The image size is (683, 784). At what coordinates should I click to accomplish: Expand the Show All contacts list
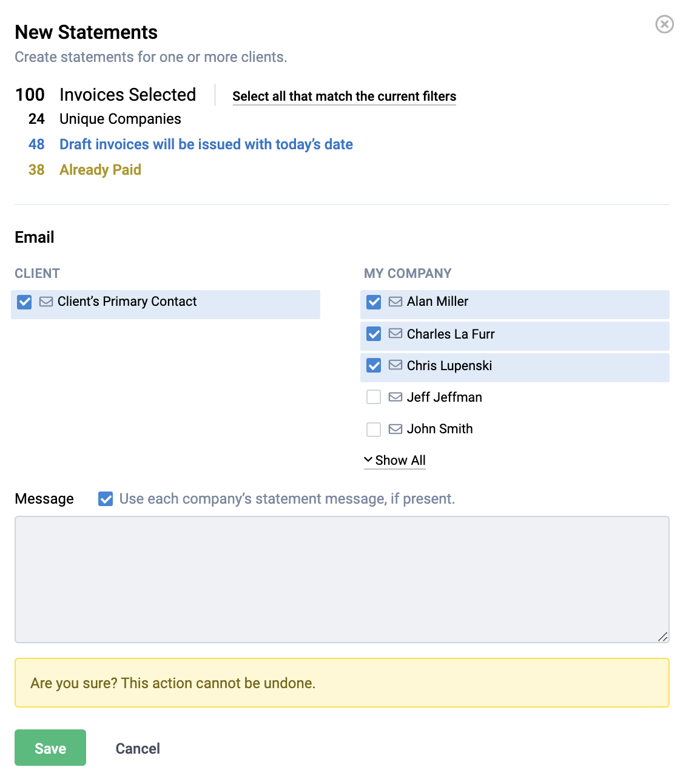click(395, 461)
